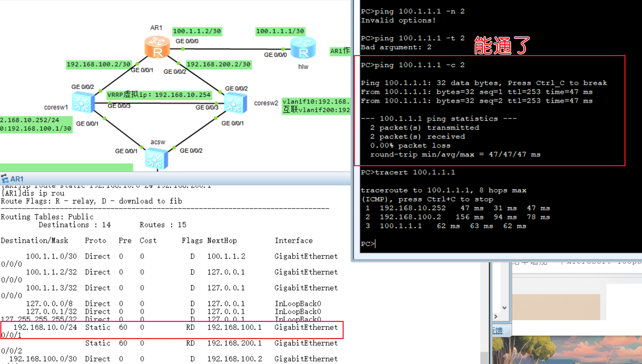Click the gray vertical scrollbar thumb
Screen dimensions: 642x364
point(485,358)
